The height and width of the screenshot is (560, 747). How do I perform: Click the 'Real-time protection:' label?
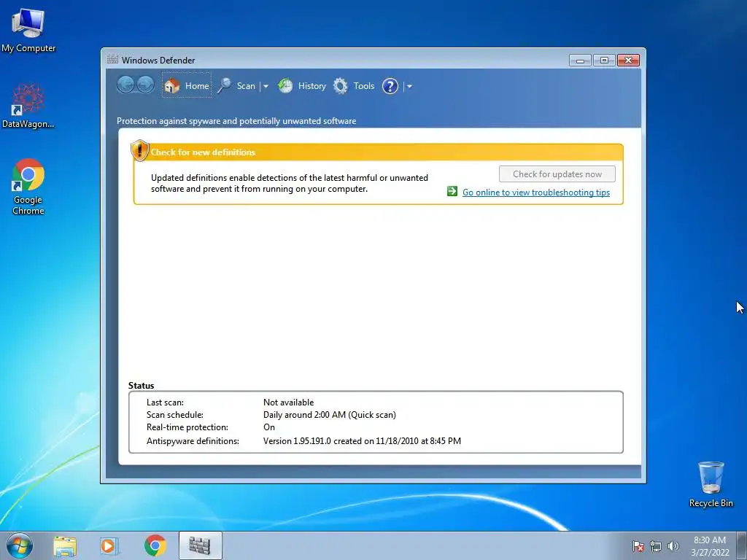click(187, 427)
